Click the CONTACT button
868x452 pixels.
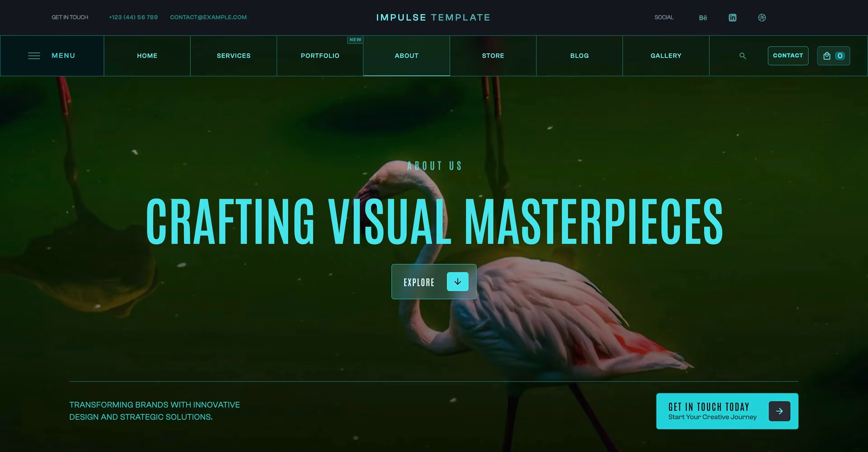pyautogui.click(x=788, y=56)
